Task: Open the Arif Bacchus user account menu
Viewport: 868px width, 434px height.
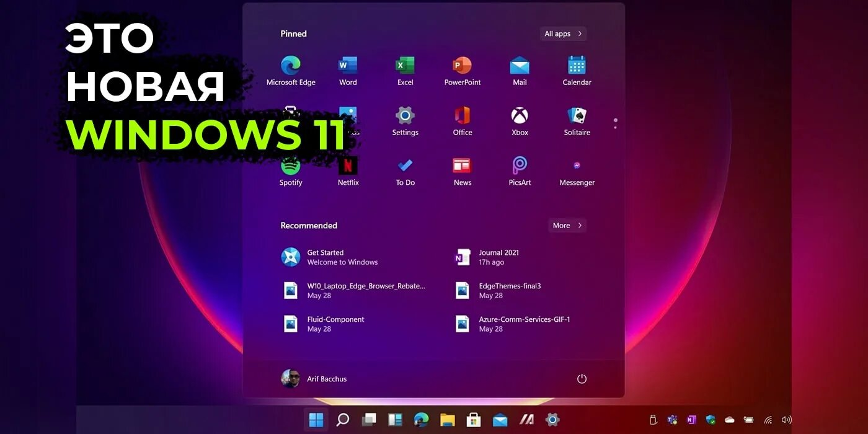Action: pos(314,379)
